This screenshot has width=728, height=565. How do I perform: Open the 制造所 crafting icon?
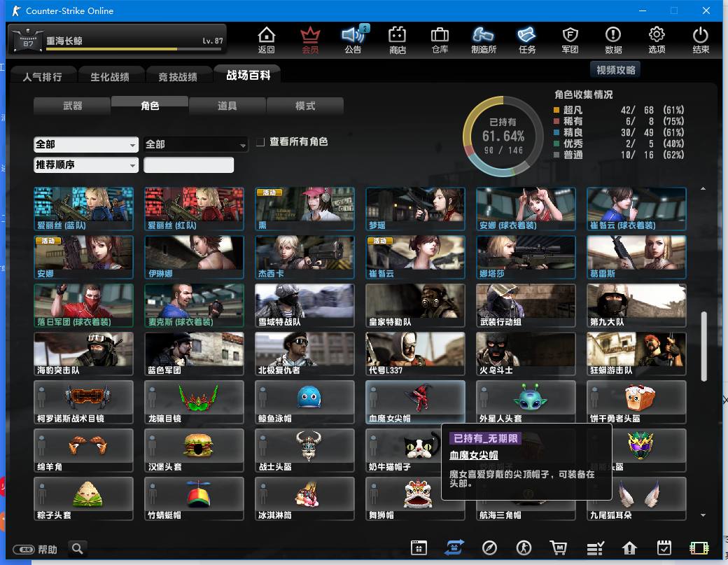pyautogui.click(x=483, y=40)
